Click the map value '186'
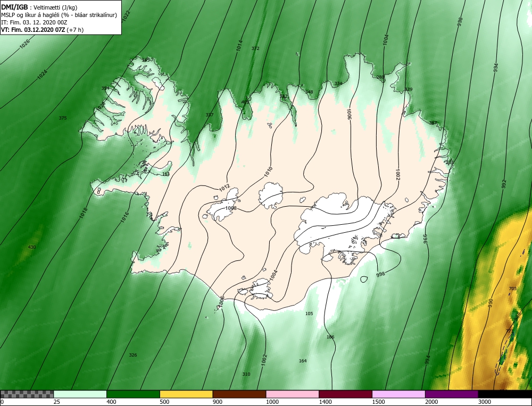Viewport: 532px width, 406px height. point(330,337)
